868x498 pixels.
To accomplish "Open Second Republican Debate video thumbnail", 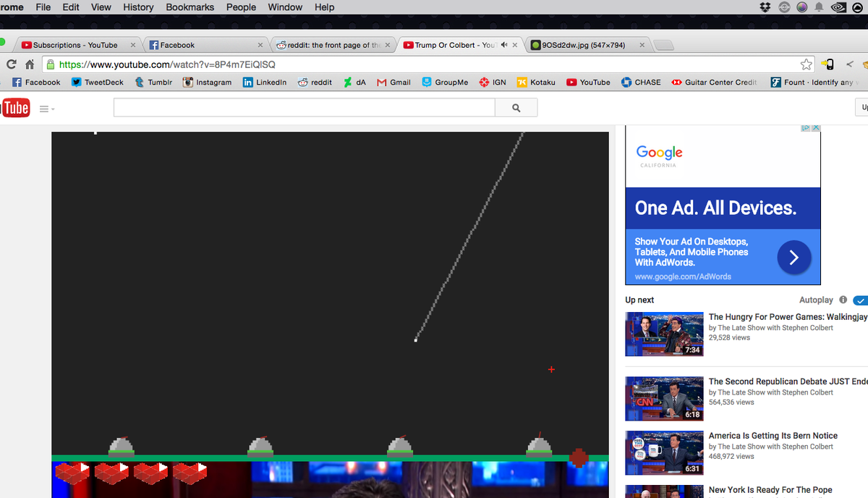I will tap(664, 398).
